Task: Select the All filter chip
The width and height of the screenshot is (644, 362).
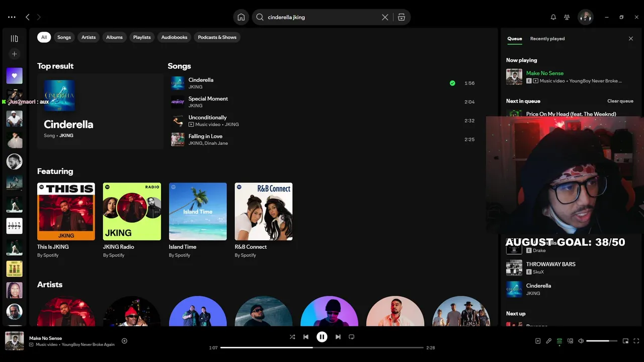Action: pos(44,37)
